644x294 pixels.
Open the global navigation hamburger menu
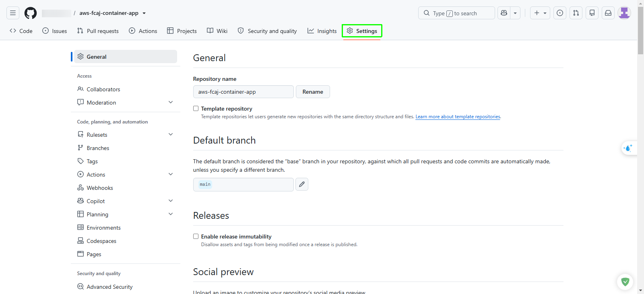(13, 13)
